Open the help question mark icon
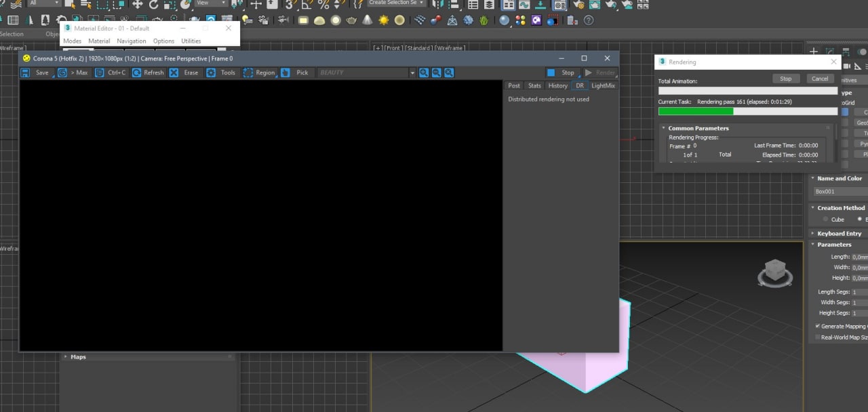This screenshot has height=412, width=868. [588, 20]
